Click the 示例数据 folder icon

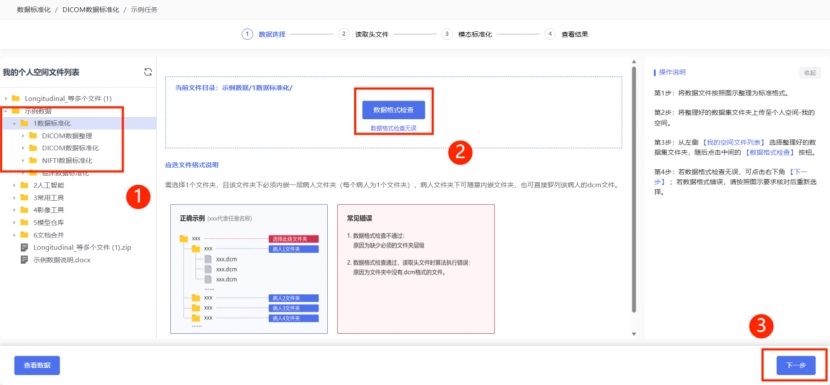pos(15,111)
